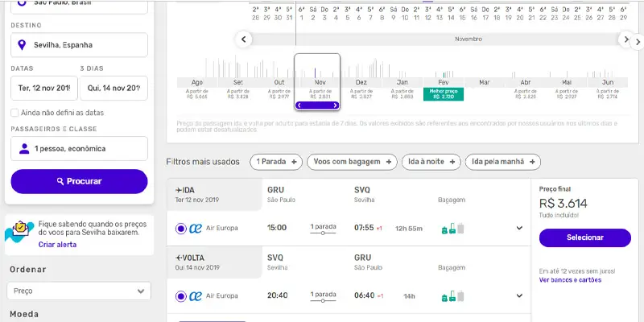
Task: Click baggage icons on the return flight
Action: pos(452,296)
